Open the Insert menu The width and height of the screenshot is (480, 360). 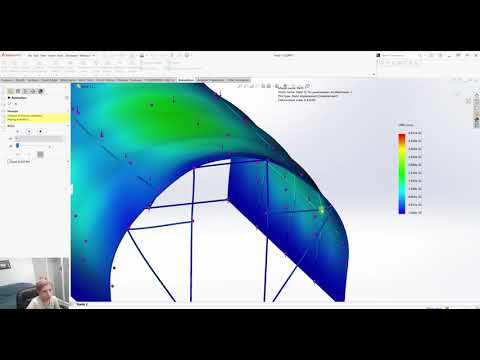52,55
